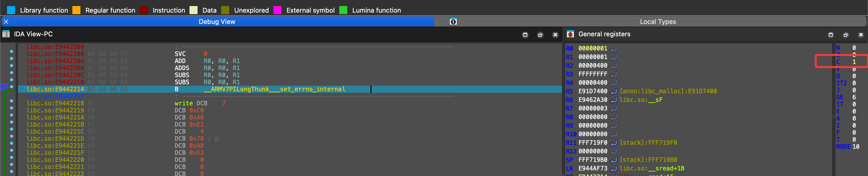This screenshot has height=176, width=868.
Task: Click the blue Library function color swatch
Action: (11, 10)
